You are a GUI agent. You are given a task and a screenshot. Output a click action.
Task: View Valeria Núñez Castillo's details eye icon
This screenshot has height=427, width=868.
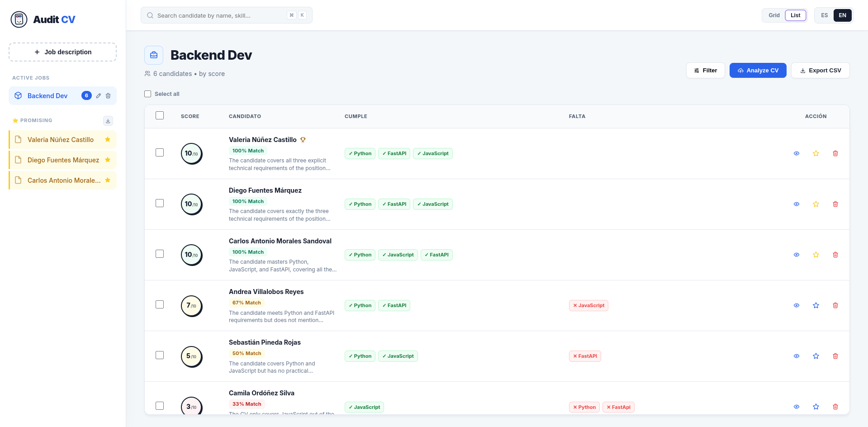point(797,153)
